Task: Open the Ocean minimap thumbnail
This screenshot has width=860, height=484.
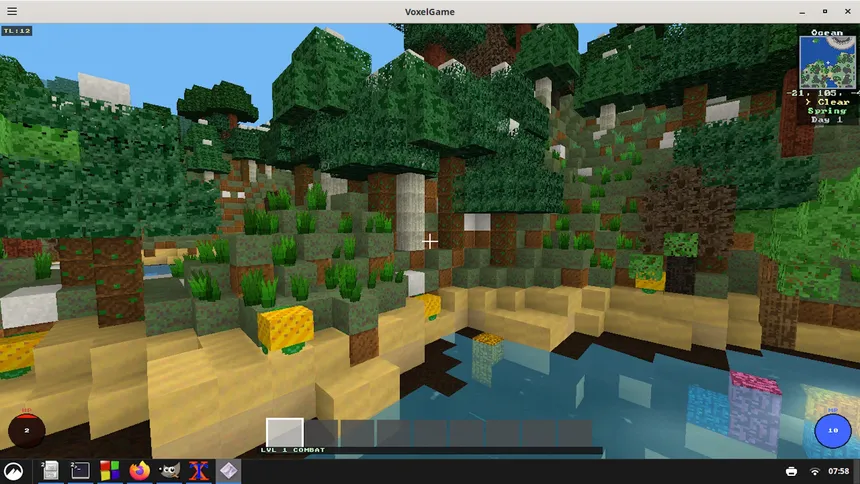Action: tap(827, 61)
